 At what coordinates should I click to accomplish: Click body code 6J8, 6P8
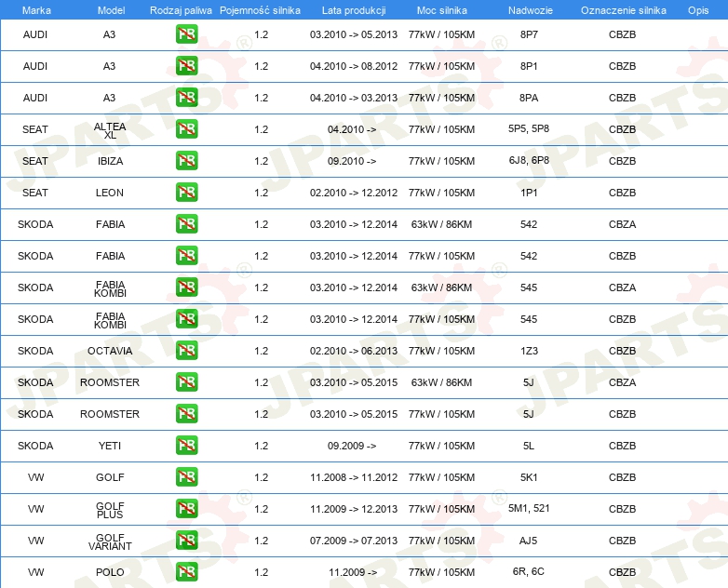point(529,160)
